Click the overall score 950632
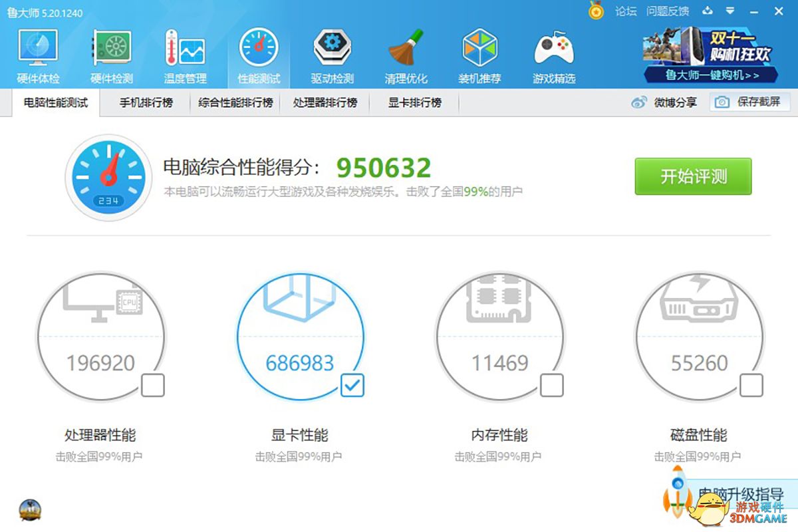 coord(384,168)
